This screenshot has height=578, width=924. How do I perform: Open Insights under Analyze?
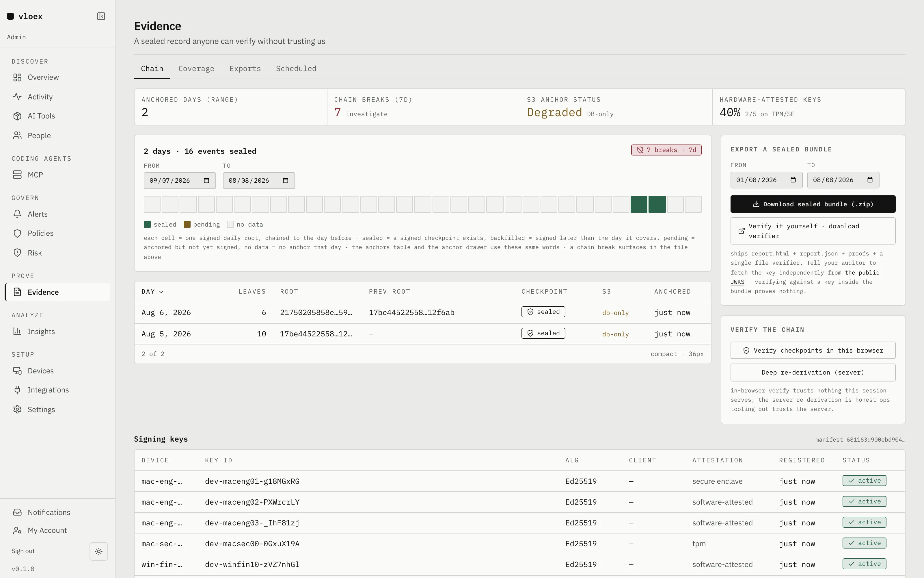click(x=58, y=331)
